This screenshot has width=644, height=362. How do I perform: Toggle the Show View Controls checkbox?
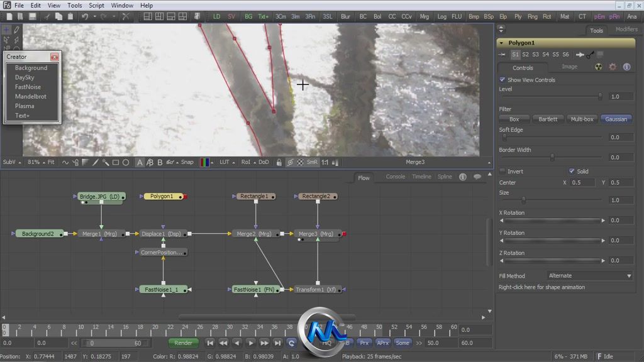(x=502, y=80)
